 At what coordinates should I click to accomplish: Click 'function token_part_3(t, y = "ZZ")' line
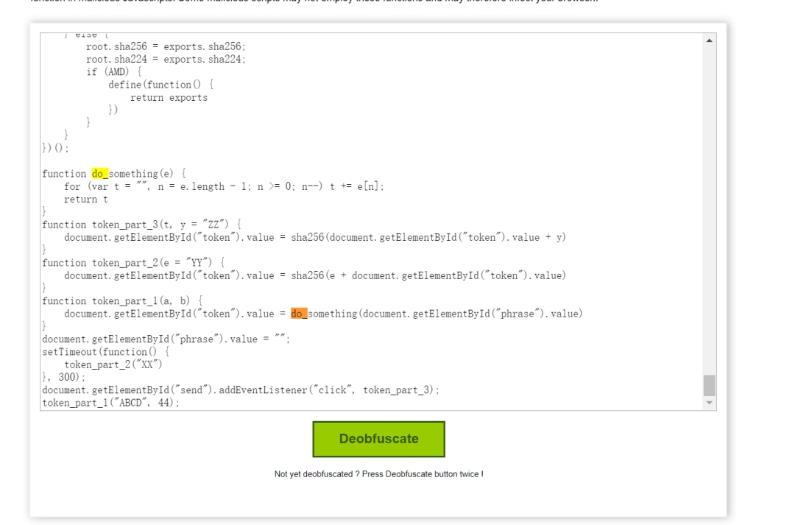[x=141, y=225]
